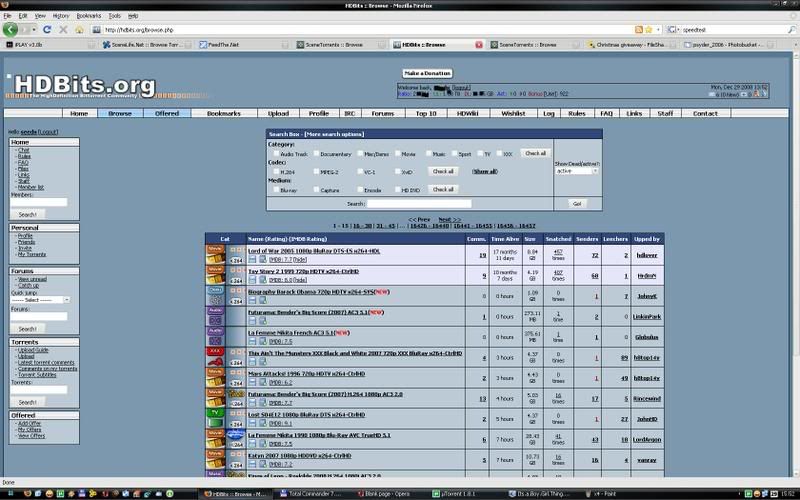Open the Firefox History menu

[x=61, y=16]
